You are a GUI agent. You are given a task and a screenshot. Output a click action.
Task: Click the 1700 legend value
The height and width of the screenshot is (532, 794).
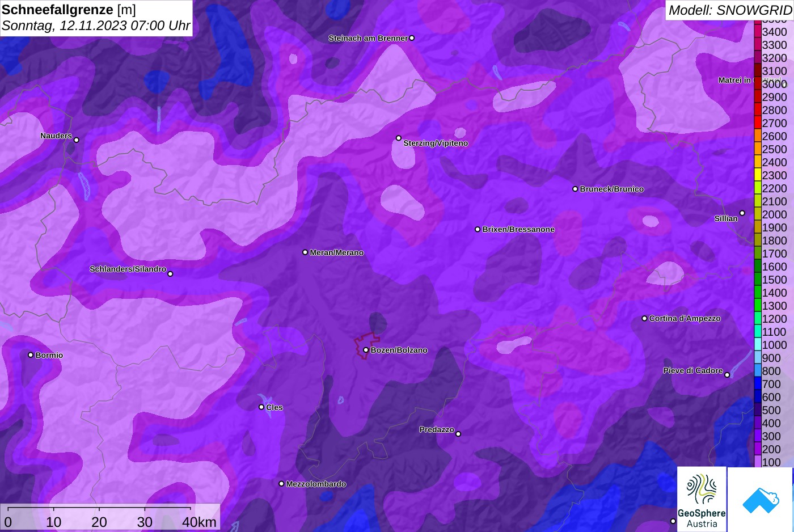774,254
